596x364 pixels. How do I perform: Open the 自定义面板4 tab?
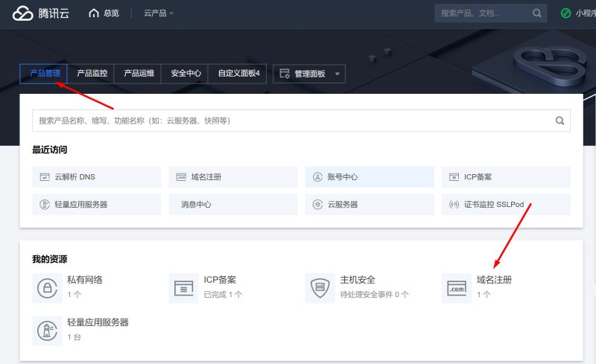click(238, 74)
